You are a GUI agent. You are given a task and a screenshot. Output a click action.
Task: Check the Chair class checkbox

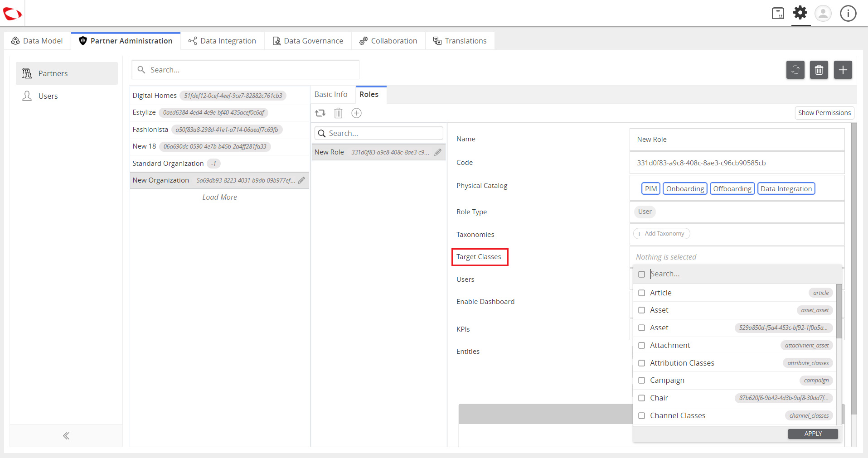click(641, 398)
